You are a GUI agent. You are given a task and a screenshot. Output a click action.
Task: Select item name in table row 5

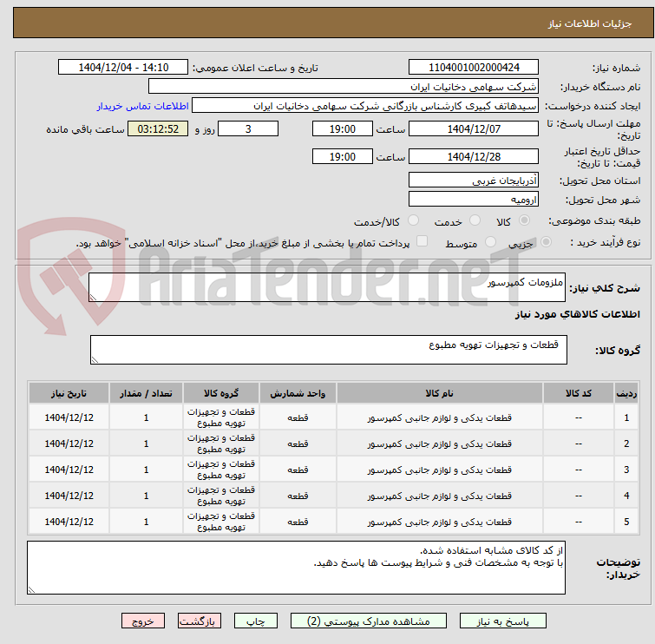pyautogui.click(x=440, y=522)
